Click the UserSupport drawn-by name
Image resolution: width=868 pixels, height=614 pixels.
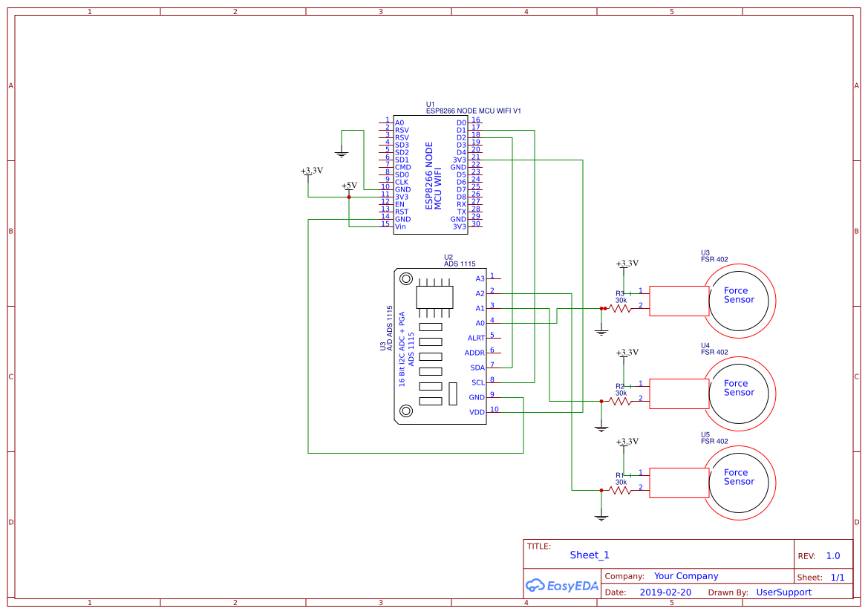click(x=785, y=592)
